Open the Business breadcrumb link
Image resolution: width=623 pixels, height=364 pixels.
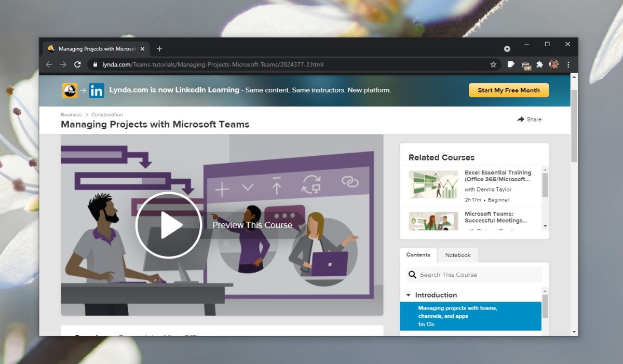point(71,115)
